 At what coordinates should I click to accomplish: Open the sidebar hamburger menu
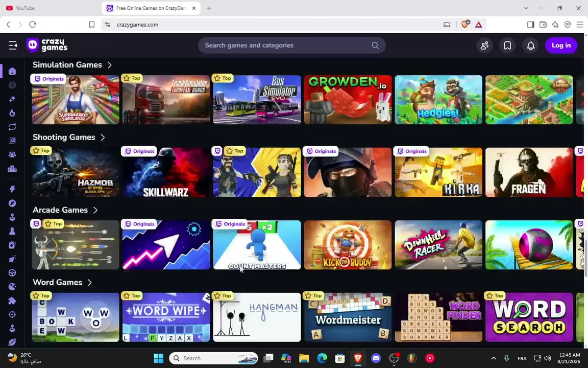coord(13,45)
